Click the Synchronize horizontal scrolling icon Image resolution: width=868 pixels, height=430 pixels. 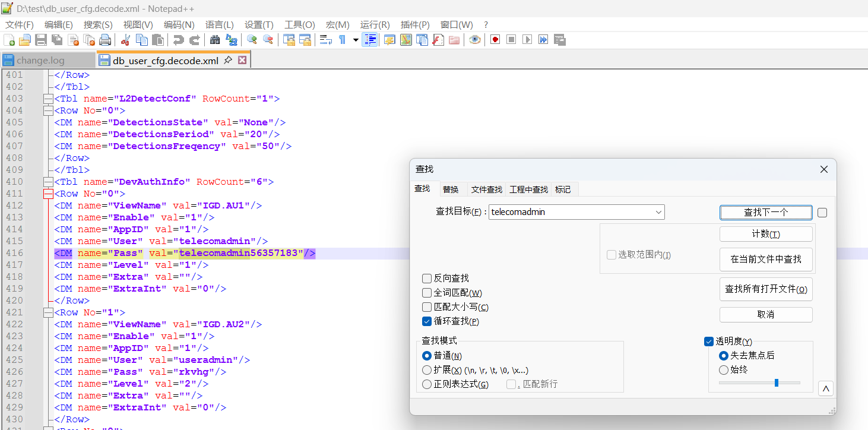pos(305,40)
